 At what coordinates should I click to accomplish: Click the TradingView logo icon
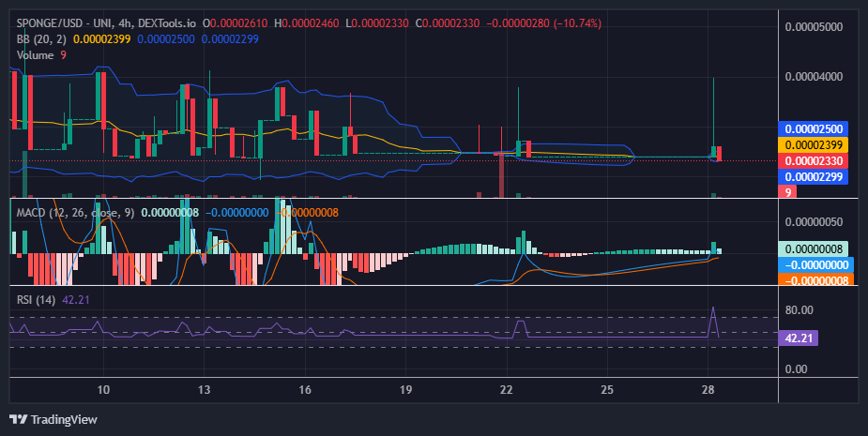pyautogui.click(x=18, y=419)
